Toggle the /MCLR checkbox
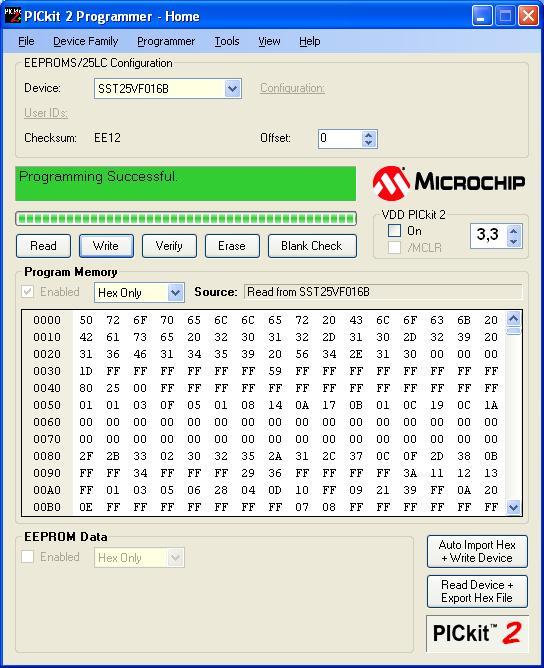Image resolution: width=544 pixels, height=668 pixels. click(394, 248)
